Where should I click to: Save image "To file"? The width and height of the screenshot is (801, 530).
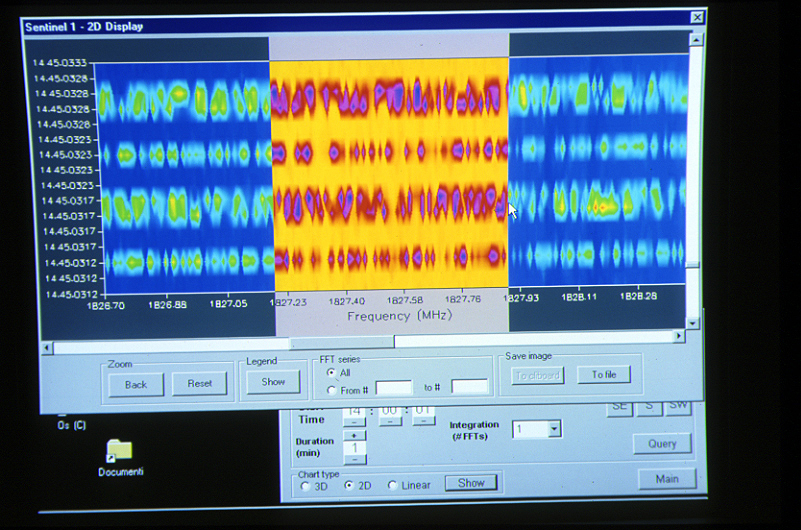[603, 375]
